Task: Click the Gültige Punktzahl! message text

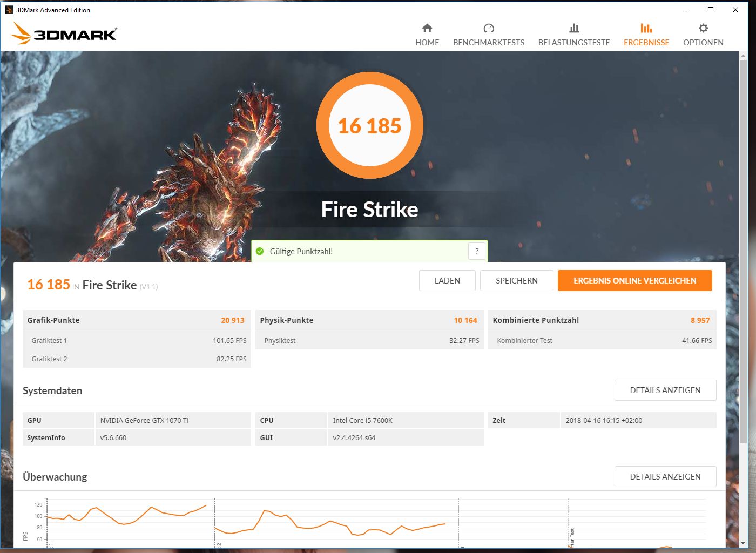Action: pyautogui.click(x=301, y=251)
